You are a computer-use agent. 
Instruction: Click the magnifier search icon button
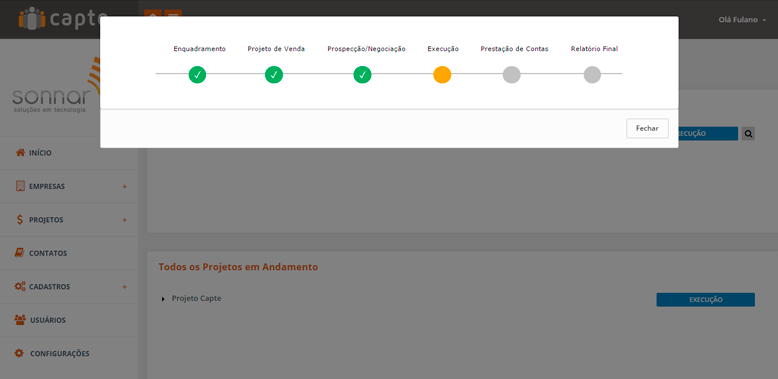coord(748,133)
